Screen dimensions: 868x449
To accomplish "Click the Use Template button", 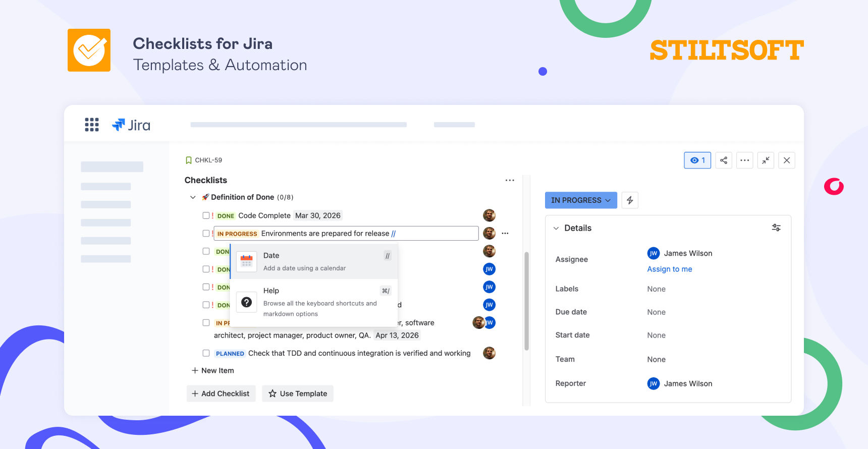I will tap(298, 394).
